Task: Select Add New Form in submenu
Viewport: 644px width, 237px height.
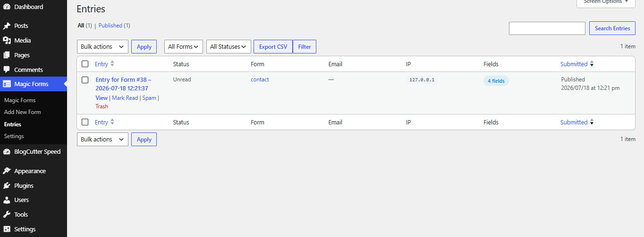Action: (23, 112)
